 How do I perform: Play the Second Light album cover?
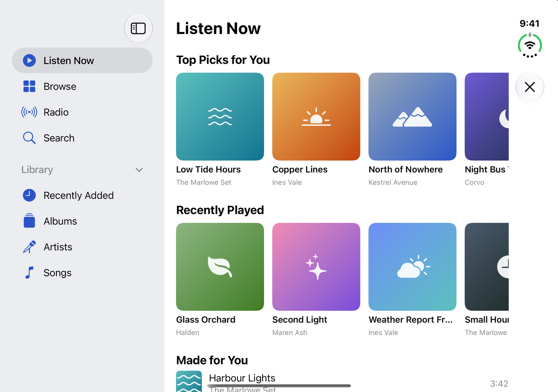[x=316, y=267]
